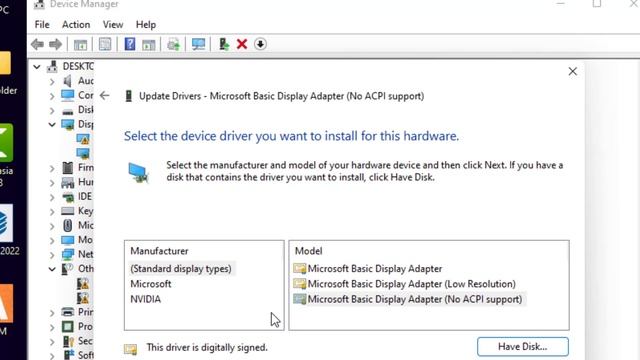
Task: Open the Action menu
Action: tap(76, 25)
